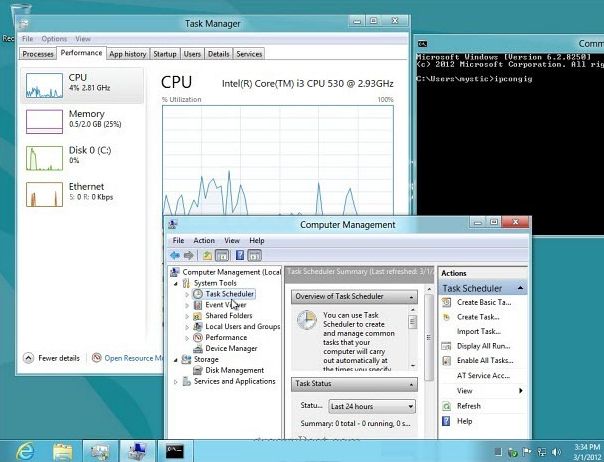Expand the Services and Applications node arrow
604x462 pixels.
point(176,381)
